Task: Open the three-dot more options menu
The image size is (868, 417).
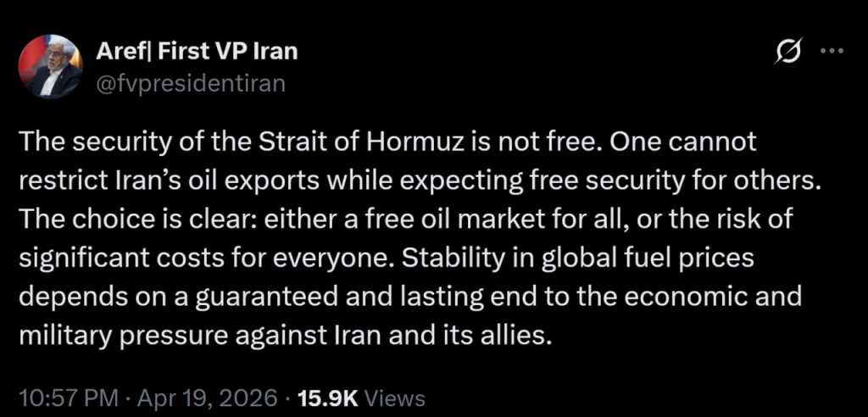Action: 832,51
